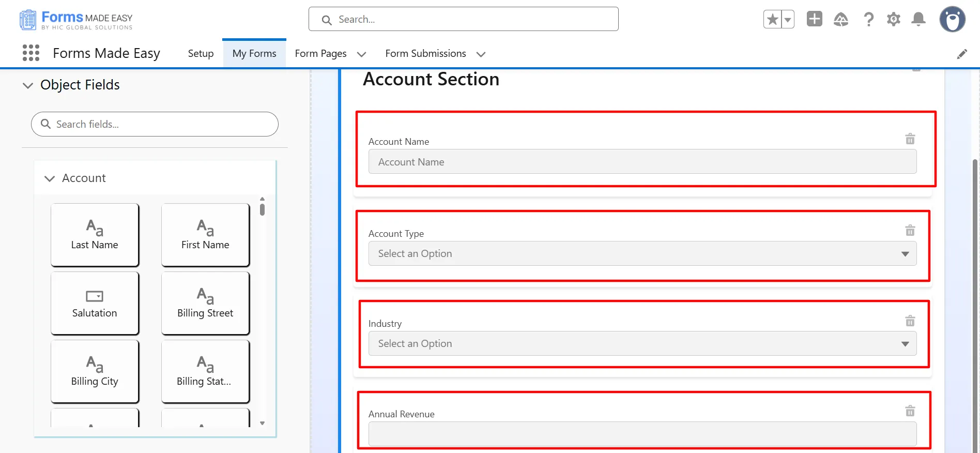Open the Industry picklist dropdown
Viewport: 980px width, 453px height.
coord(642,343)
